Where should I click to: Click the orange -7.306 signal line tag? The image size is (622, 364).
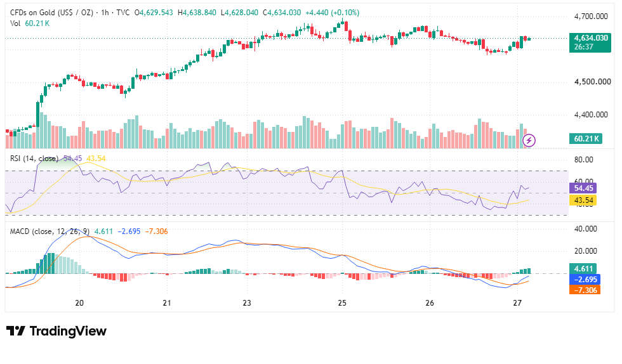pos(585,290)
